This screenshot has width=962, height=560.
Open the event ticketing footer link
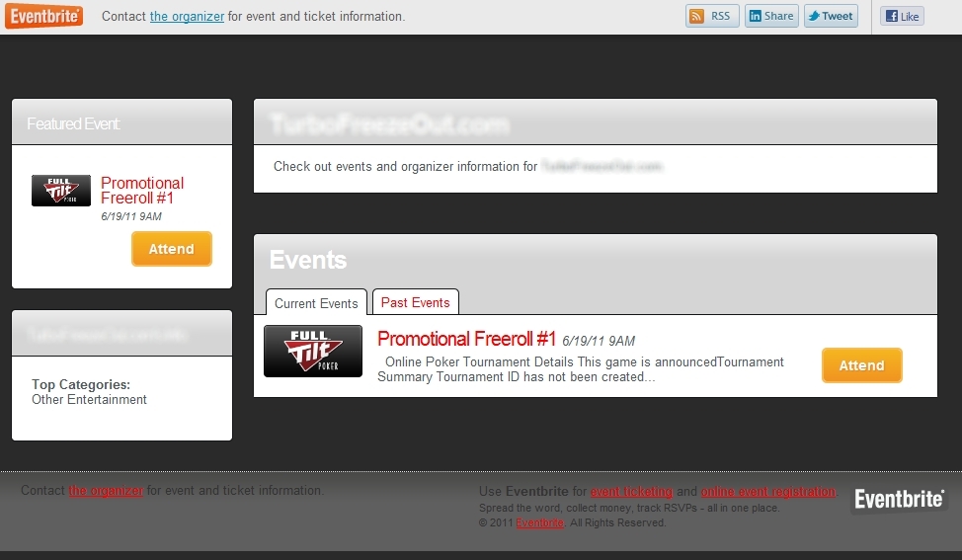(631, 491)
